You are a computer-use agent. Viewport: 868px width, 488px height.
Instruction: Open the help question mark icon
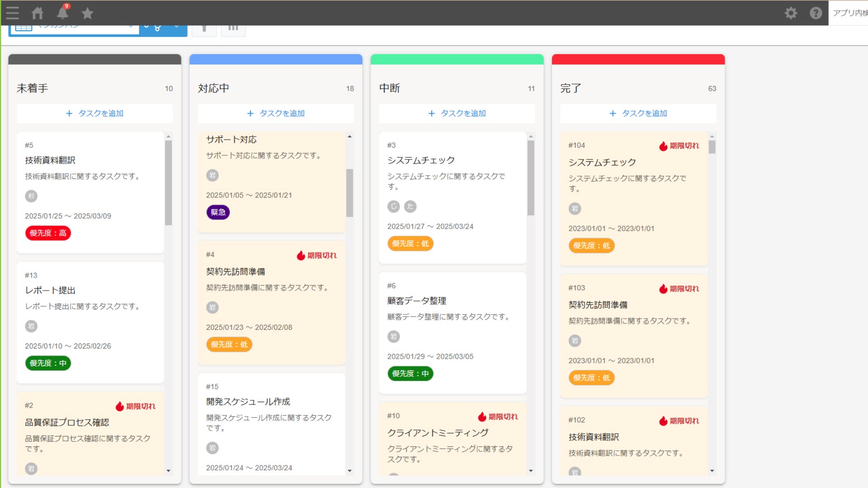pyautogui.click(x=816, y=13)
